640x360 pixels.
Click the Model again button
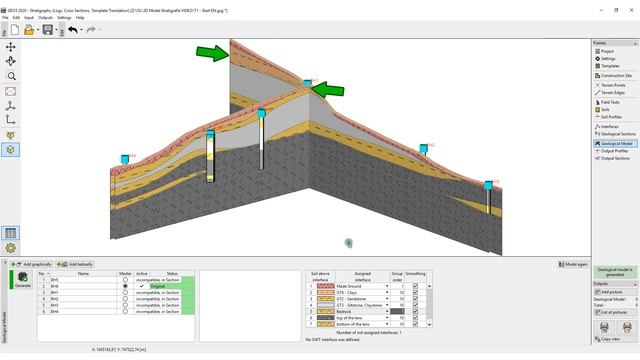coord(573,264)
